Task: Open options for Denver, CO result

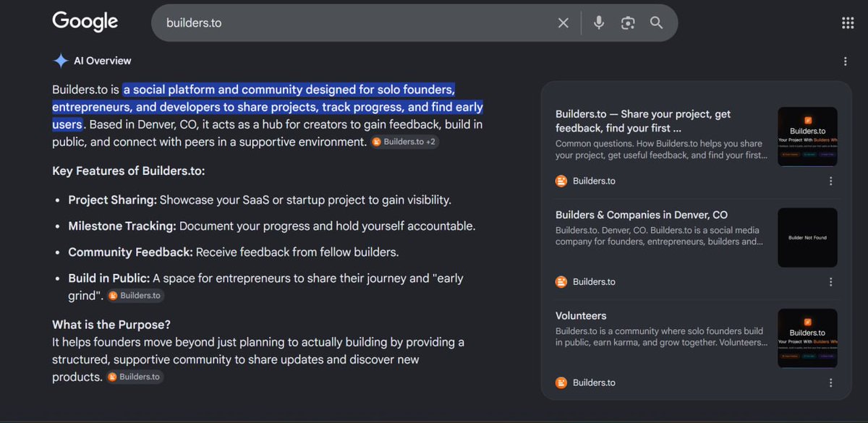Action: point(830,282)
